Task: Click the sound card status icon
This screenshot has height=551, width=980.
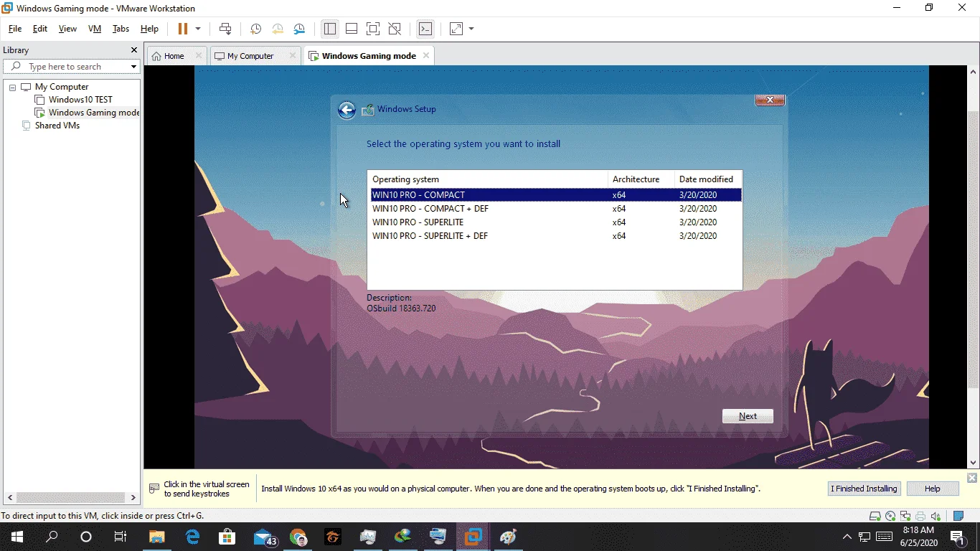Action: (936, 516)
